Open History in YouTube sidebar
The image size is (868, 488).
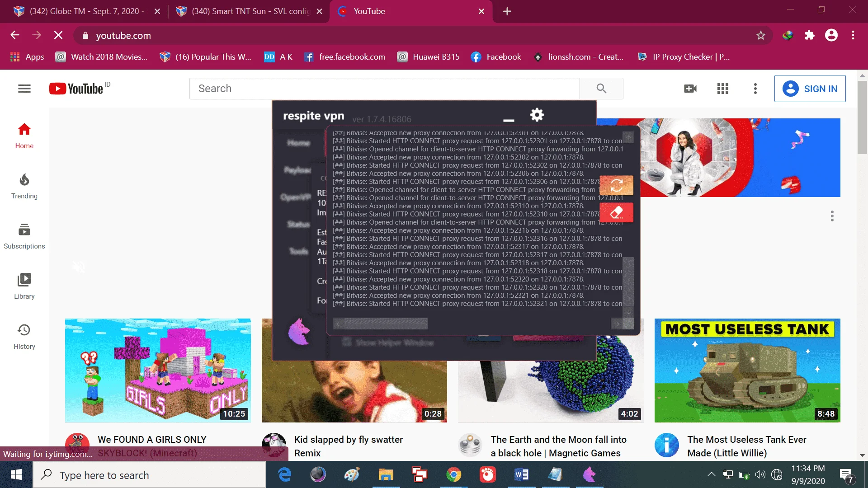tap(24, 337)
